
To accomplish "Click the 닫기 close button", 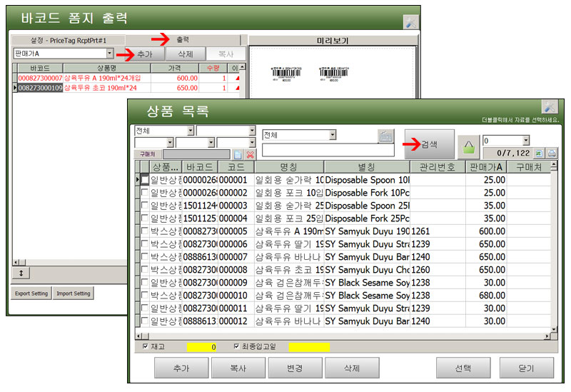I will pos(527,368).
